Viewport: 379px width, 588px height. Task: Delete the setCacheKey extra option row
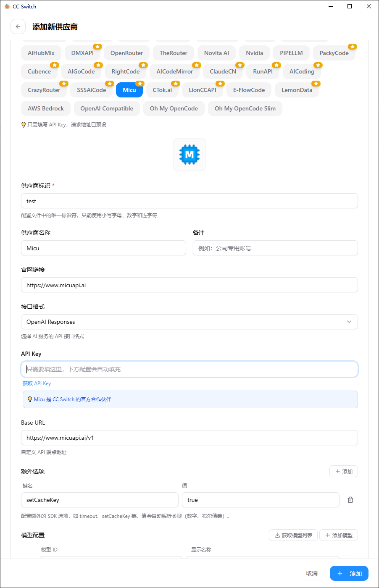pyautogui.click(x=350, y=500)
